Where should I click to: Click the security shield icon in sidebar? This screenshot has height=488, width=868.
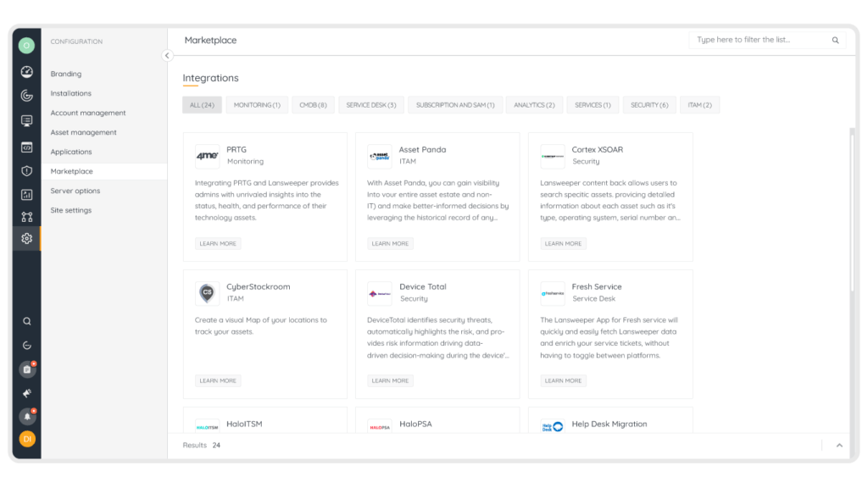point(26,171)
